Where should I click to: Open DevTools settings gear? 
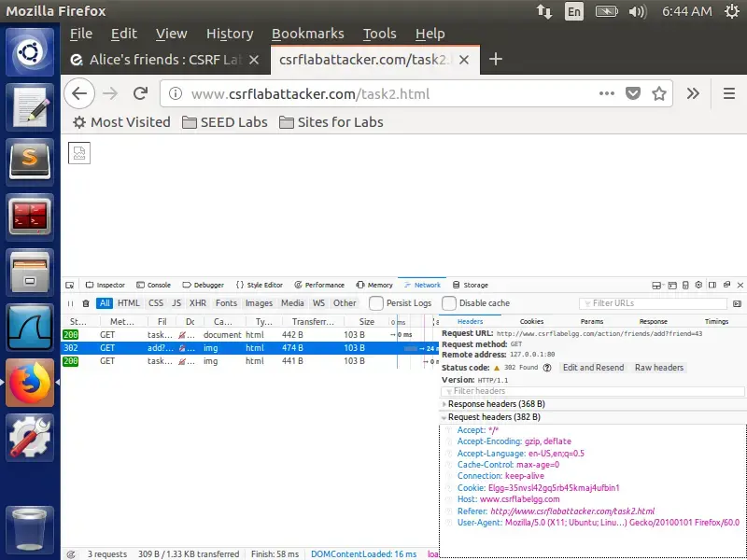(x=698, y=286)
